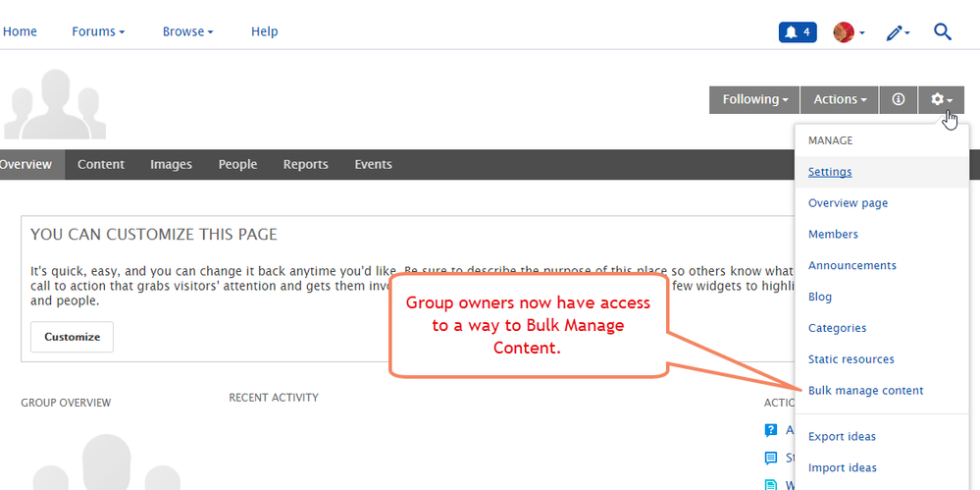This screenshot has height=490, width=980.
Task: Open the pencil create menu
Action: click(897, 32)
